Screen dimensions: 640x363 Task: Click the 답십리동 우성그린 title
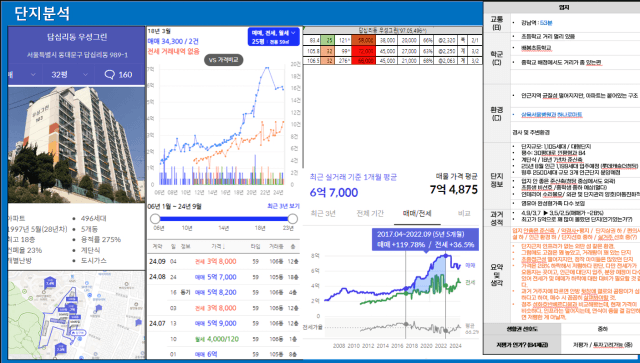point(77,37)
